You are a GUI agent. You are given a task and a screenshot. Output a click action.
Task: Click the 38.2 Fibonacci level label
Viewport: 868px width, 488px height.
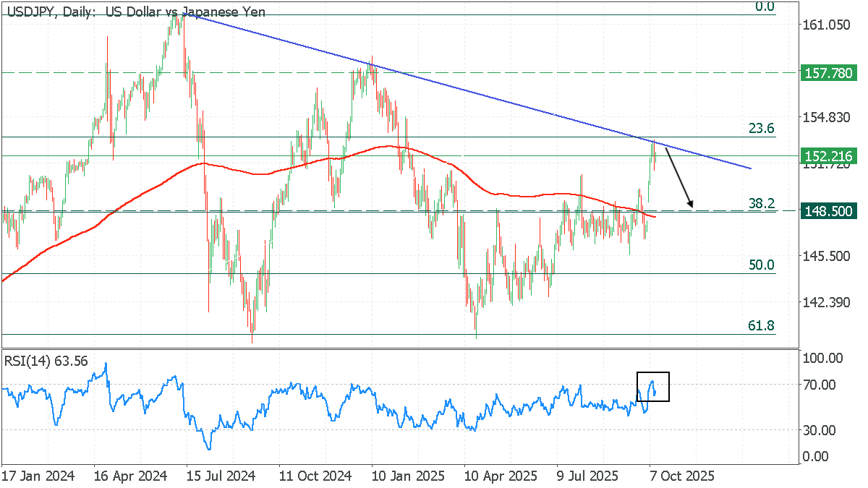tap(761, 204)
